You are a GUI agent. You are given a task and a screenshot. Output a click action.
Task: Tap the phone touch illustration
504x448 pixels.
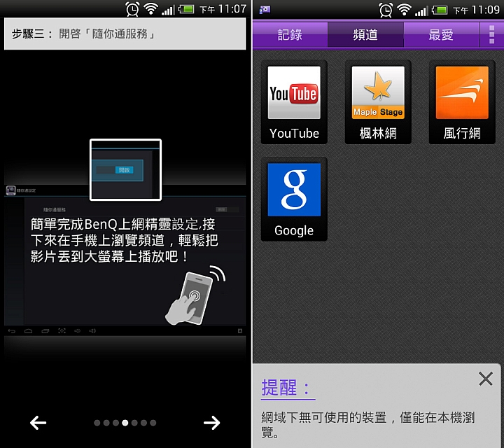[x=195, y=295]
